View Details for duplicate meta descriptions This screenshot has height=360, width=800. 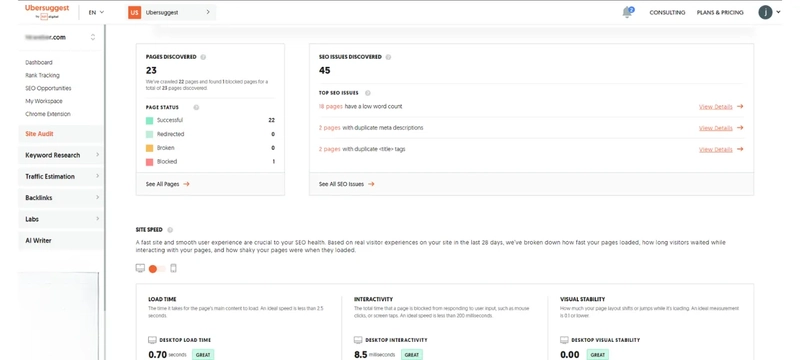pyautogui.click(x=715, y=128)
